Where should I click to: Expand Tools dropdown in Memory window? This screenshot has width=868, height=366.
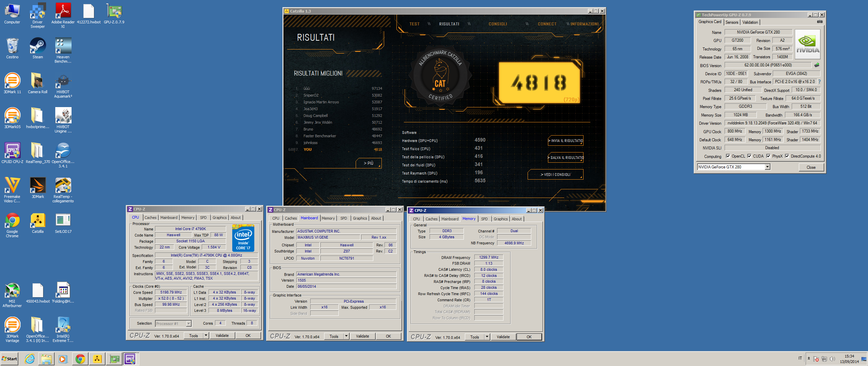point(487,337)
